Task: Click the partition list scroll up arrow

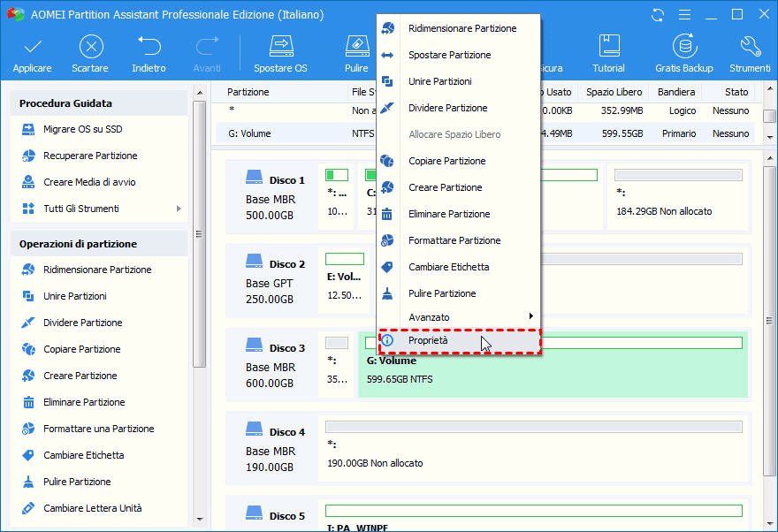Action: tap(769, 90)
